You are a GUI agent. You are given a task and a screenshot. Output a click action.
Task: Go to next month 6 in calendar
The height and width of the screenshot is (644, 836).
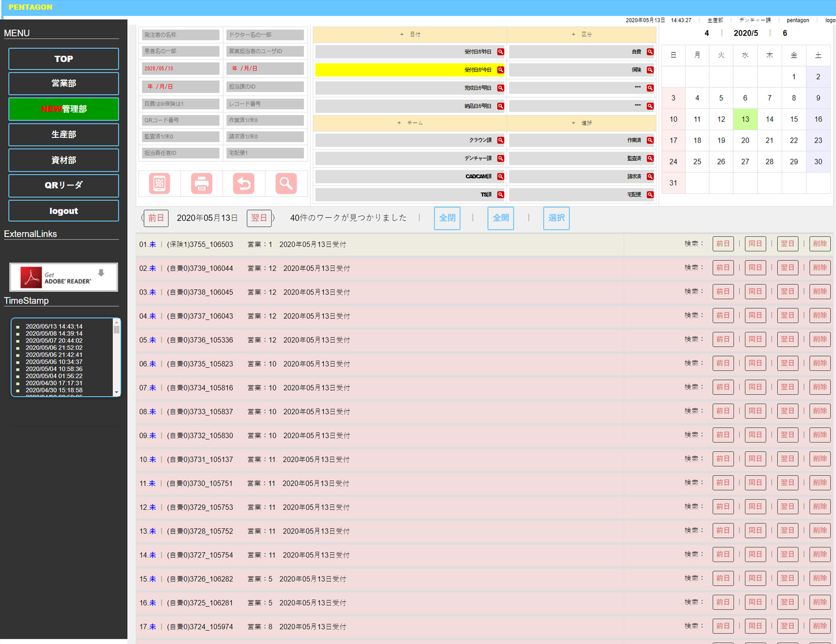point(785,33)
